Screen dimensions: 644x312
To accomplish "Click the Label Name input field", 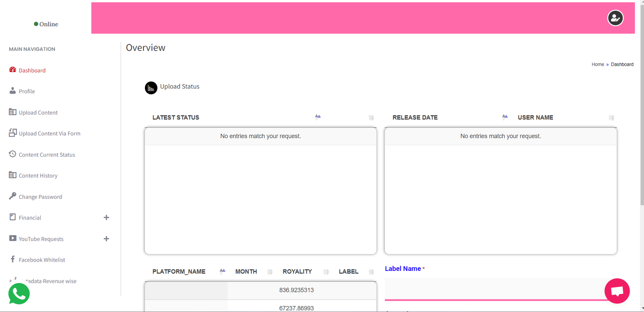I will [495, 289].
